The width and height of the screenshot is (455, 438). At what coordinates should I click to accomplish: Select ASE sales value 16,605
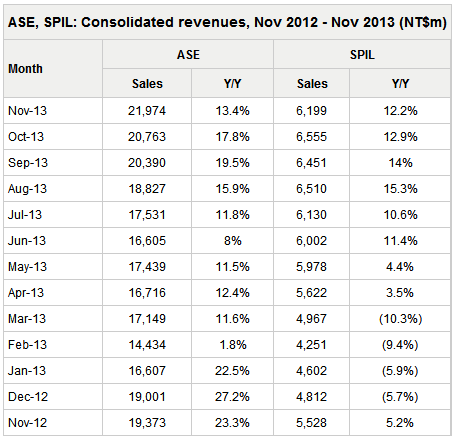147,240
